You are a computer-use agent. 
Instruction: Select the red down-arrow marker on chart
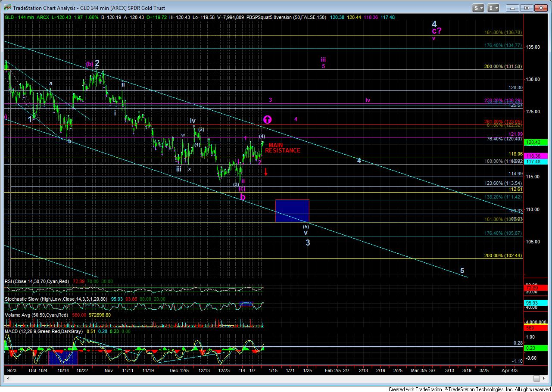[x=266, y=171]
